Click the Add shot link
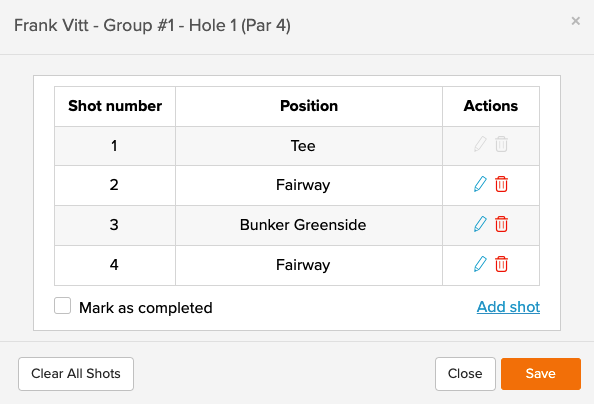Screen dimensions: 594x404 point(508,307)
